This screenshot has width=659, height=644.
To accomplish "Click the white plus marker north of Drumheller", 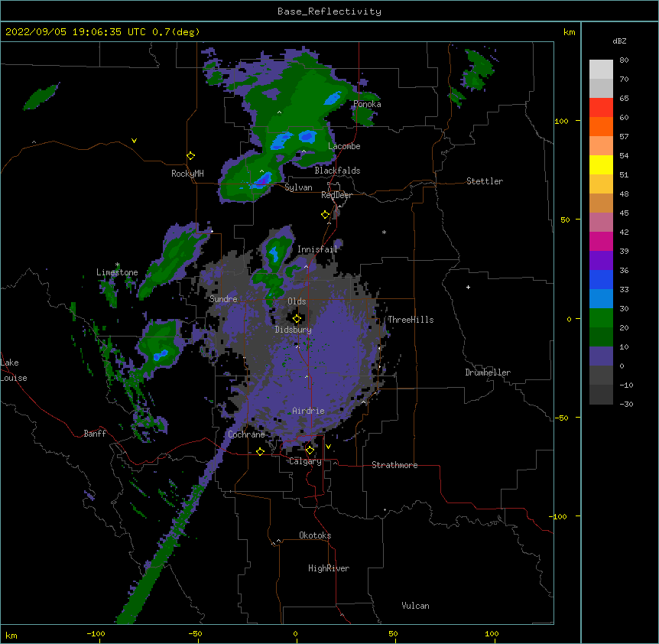I will [x=468, y=287].
